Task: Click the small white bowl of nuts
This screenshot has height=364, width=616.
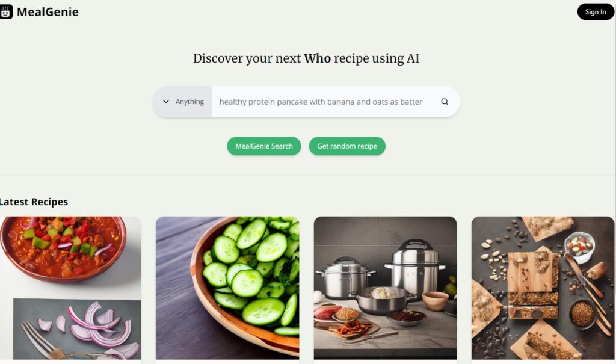Action: coord(580,247)
